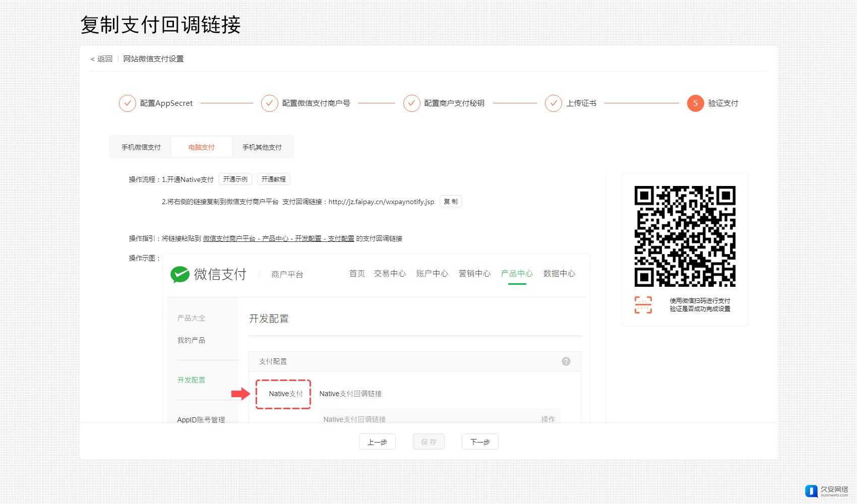This screenshot has width=857, height=504.
Task: Open the 手机其他支付 tab
Action: [262, 147]
